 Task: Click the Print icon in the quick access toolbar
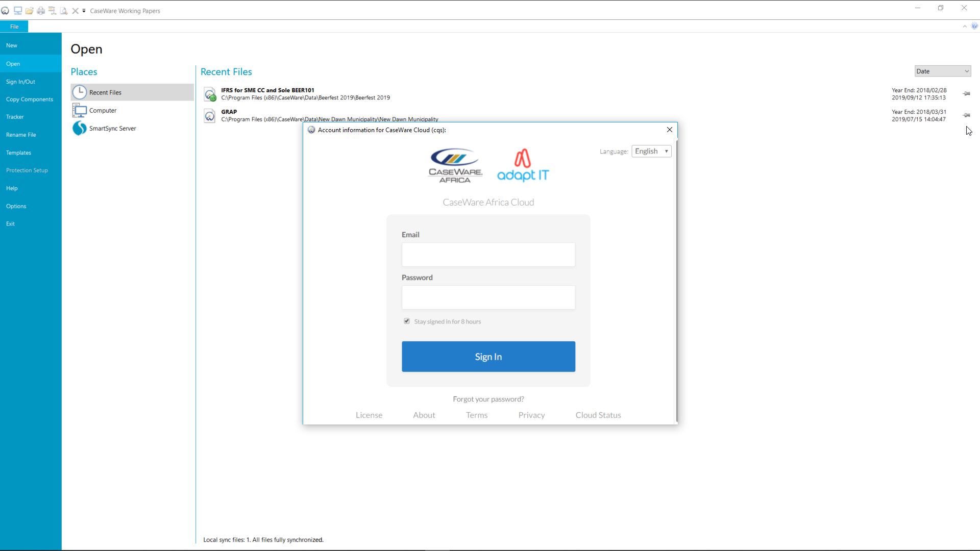click(41, 10)
